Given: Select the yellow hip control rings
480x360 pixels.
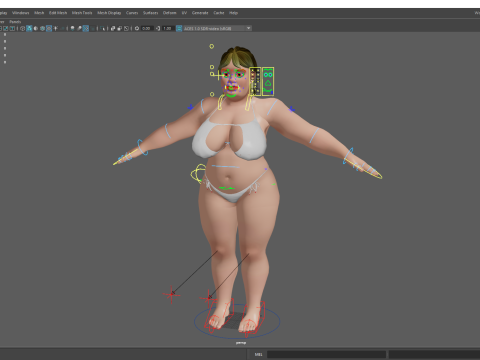Looking at the screenshot, I should [x=199, y=173].
